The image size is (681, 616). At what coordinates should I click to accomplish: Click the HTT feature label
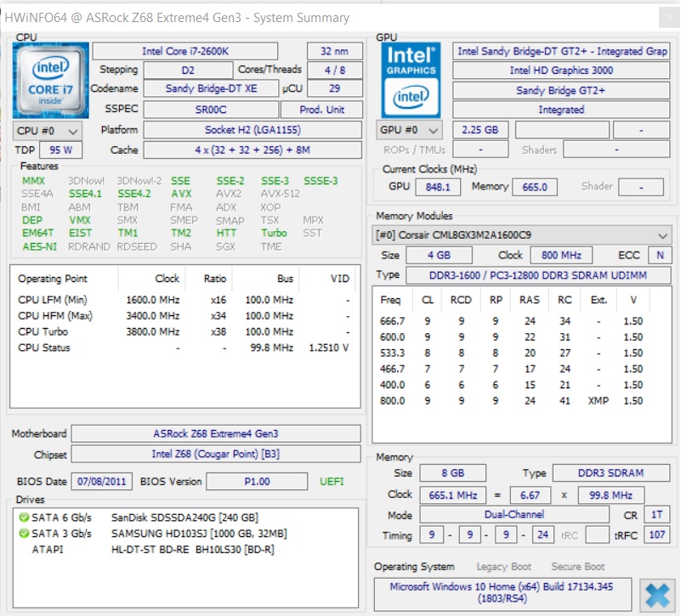coord(226,233)
